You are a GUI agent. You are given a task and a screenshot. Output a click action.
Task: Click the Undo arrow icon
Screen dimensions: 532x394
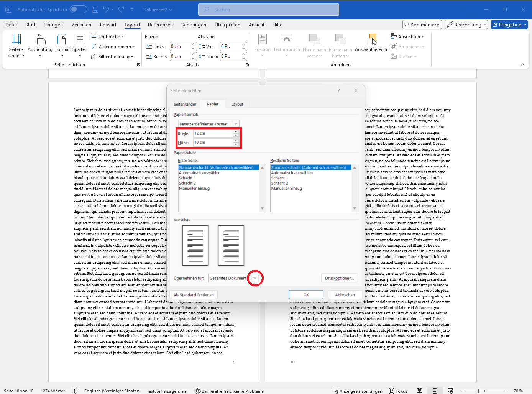(x=106, y=10)
